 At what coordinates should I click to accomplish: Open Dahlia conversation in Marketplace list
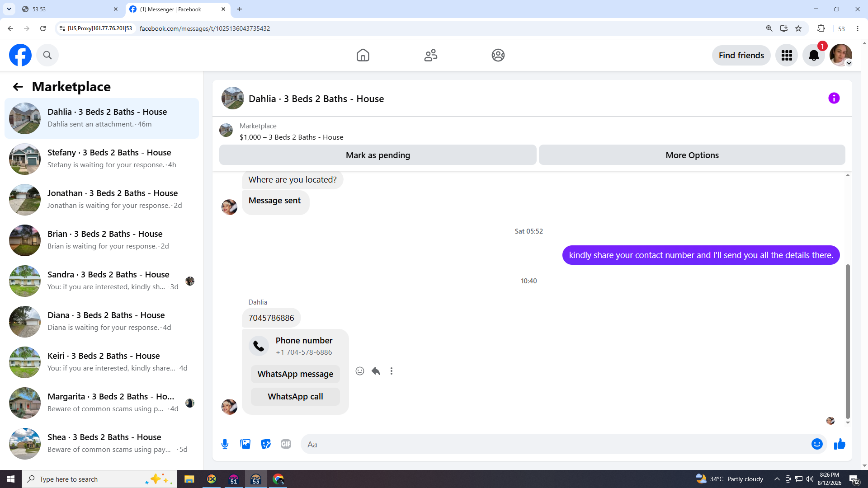coord(102,118)
